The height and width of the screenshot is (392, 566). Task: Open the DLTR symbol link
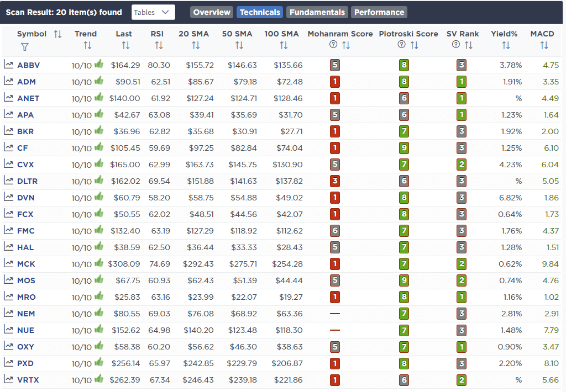[x=27, y=181]
